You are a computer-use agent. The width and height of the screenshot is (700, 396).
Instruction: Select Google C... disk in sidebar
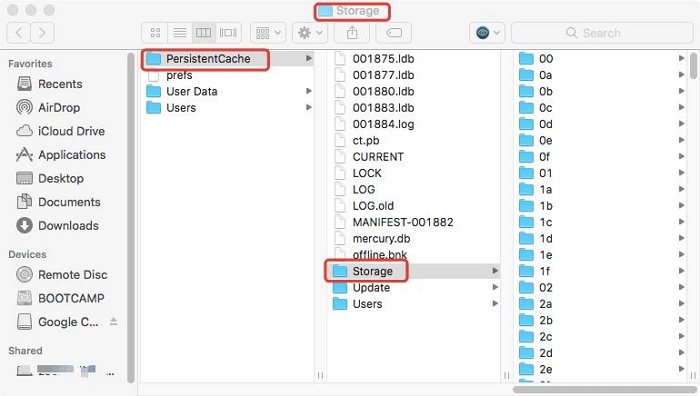[x=57, y=322]
